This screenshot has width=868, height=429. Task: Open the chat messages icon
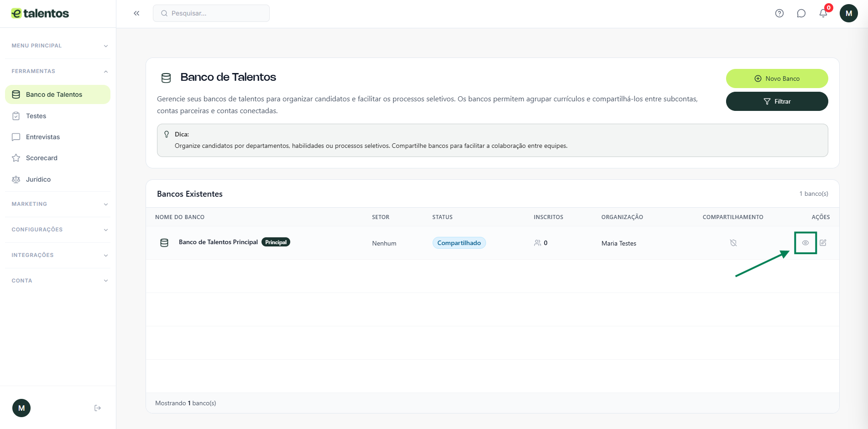coord(801,13)
